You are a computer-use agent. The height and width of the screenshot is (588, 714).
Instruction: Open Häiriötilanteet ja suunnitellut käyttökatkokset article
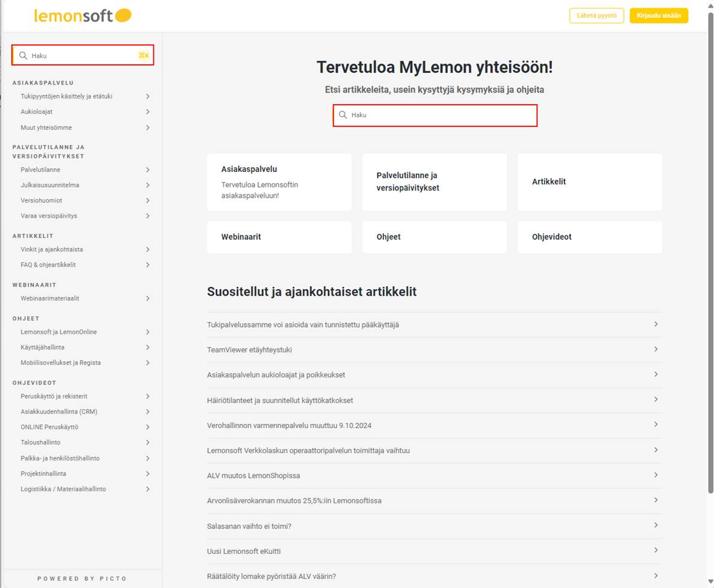pos(435,400)
